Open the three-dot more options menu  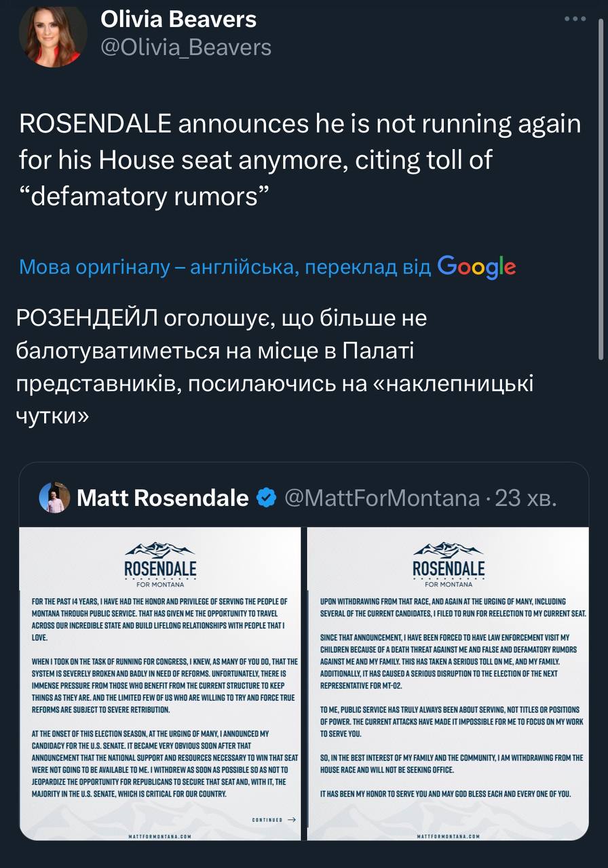tap(575, 19)
